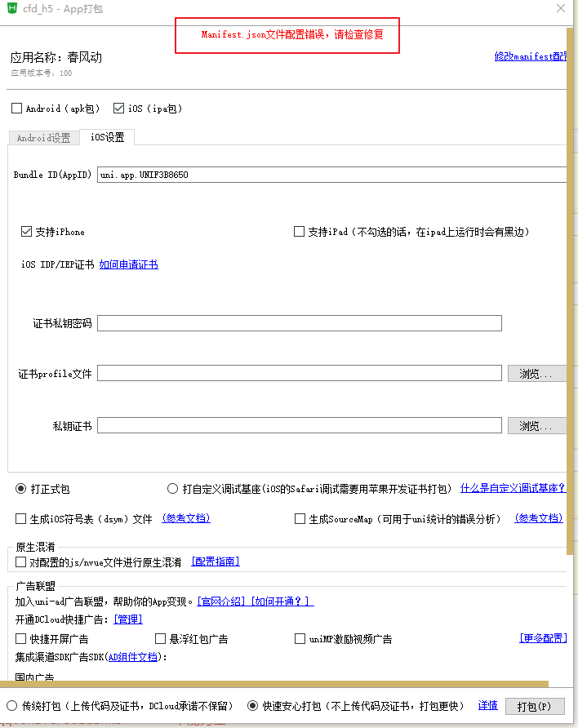Click the 打包(P) button

pos(535,707)
